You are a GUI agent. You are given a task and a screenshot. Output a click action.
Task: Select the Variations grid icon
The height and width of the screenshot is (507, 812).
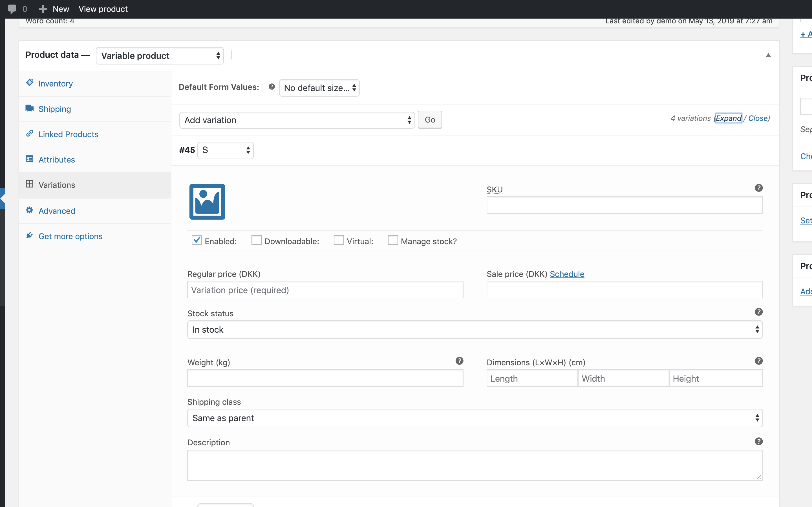point(29,184)
